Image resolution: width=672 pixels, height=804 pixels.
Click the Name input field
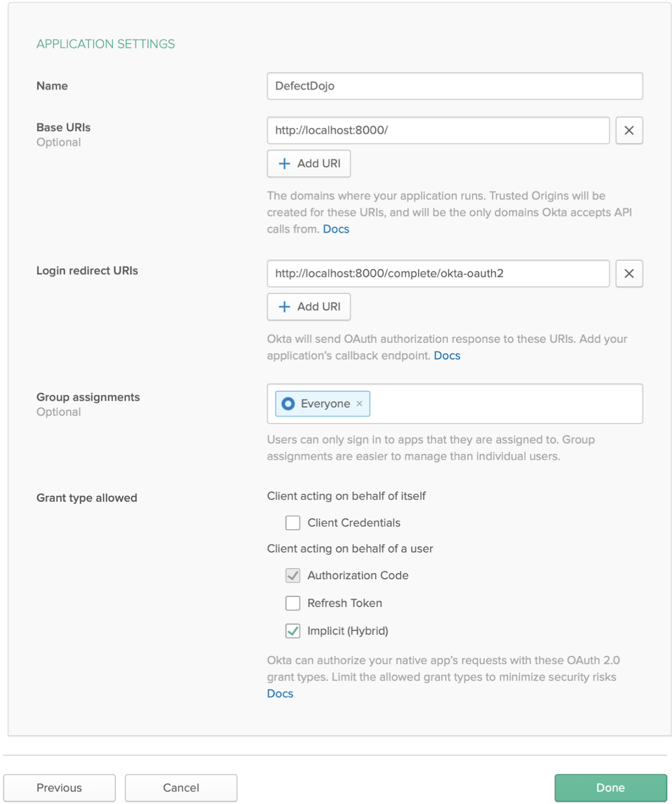click(x=454, y=86)
